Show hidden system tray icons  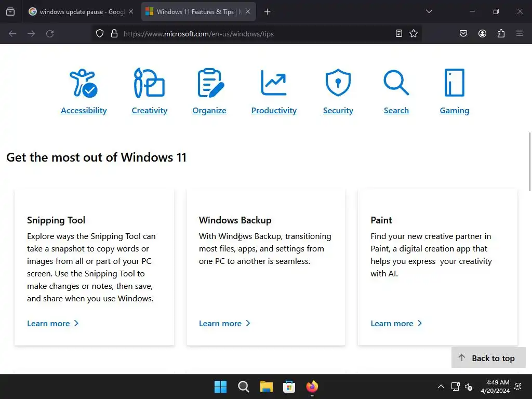point(441,387)
